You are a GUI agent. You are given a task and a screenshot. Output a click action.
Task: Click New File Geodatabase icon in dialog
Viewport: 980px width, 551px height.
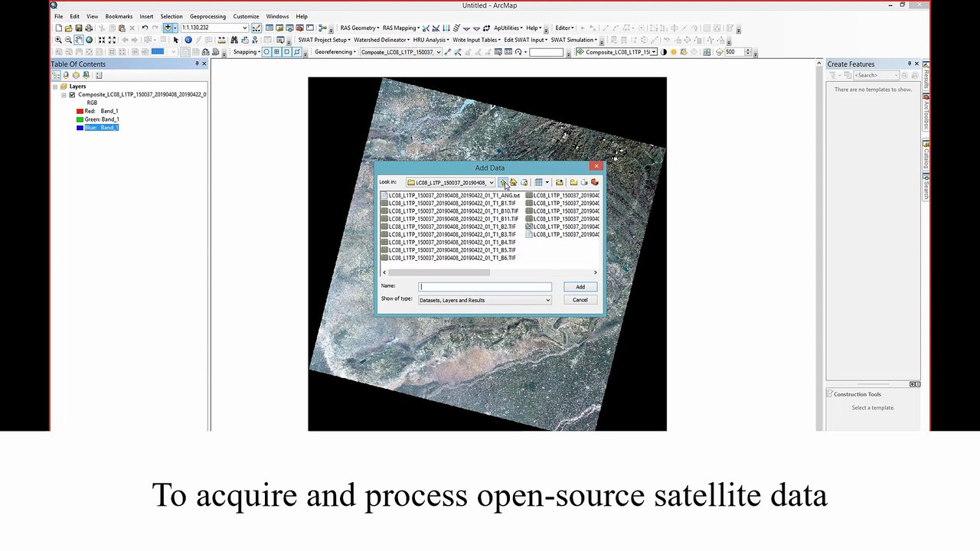pyautogui.click(x=583, y=182)
